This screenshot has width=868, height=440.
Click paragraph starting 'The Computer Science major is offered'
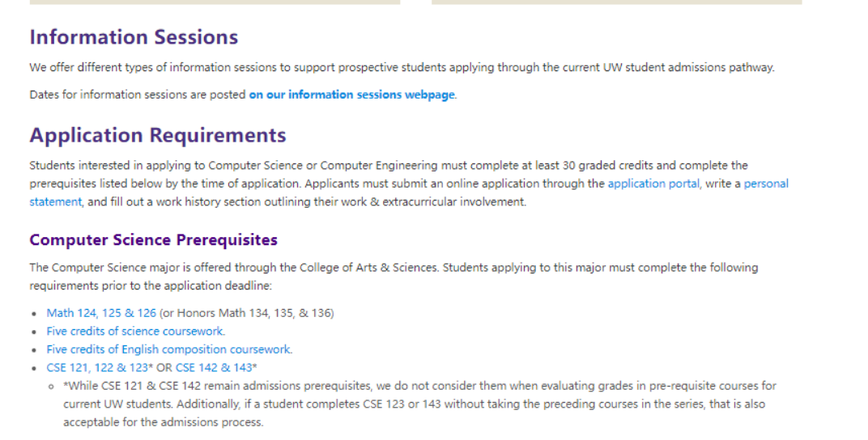394,277
